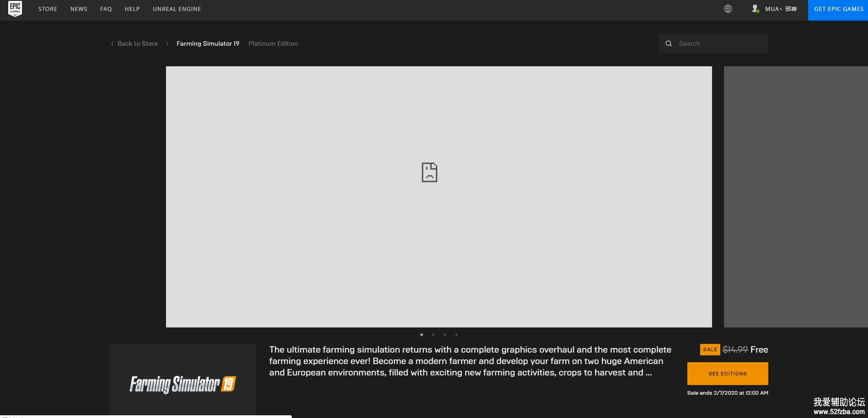The image size is (868, 418).
Task: Go Back to Store link
Action: click(x=138, y=43)
